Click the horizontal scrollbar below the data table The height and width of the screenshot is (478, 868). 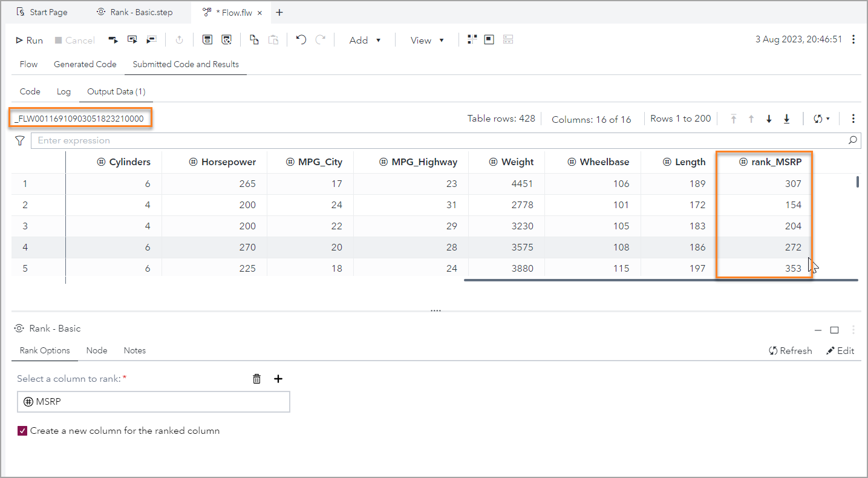tap(659, 280)
